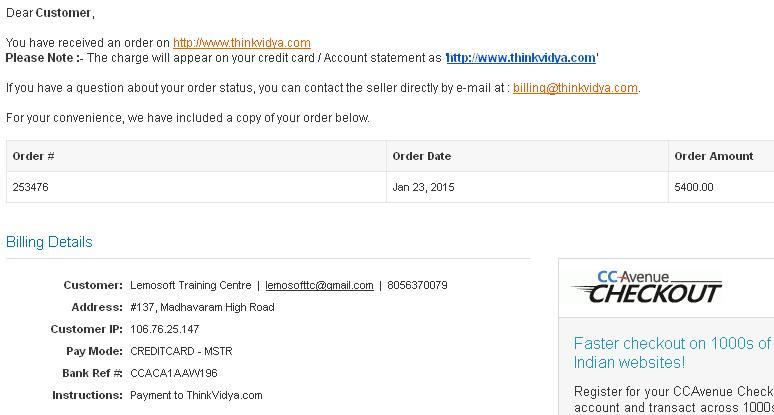Open the lemosofttc@gmail.com customer email link
Viewport: 774px width, 415px height.
[x=319, y=285]
